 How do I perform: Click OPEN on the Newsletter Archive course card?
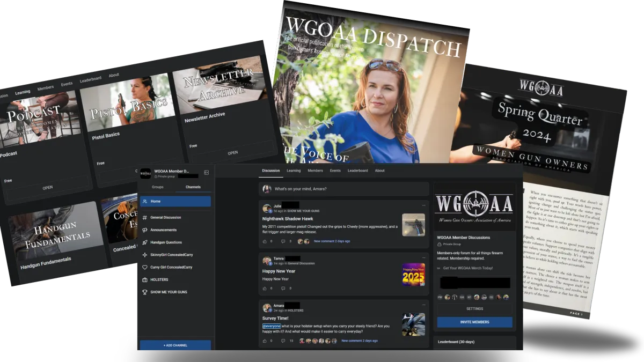232,153
